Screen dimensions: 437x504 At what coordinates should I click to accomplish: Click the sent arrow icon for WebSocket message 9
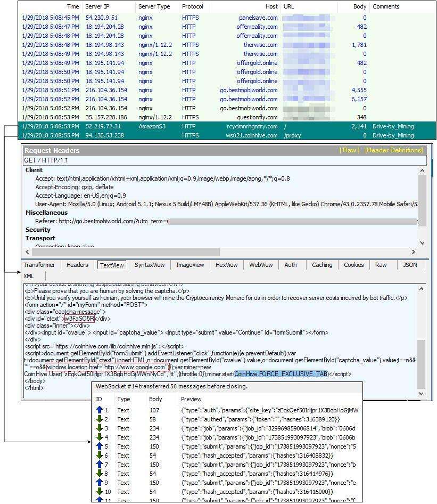point(99,483)
